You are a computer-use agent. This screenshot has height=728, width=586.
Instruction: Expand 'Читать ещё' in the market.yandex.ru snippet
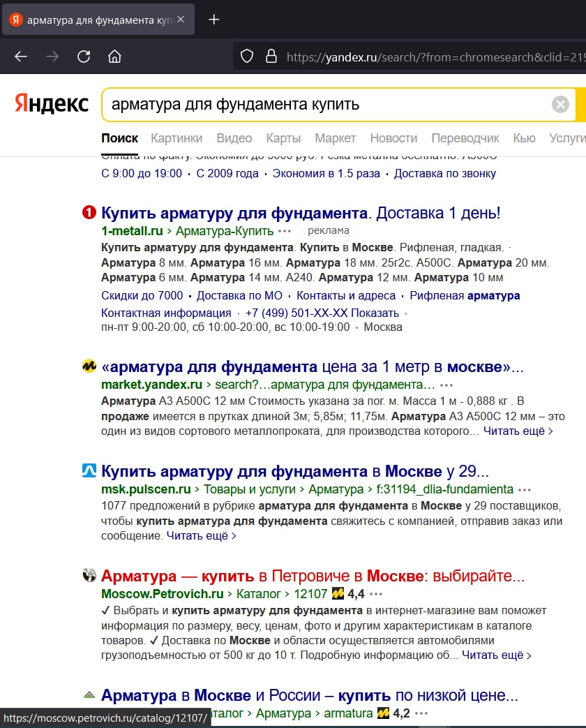[518, 431]
